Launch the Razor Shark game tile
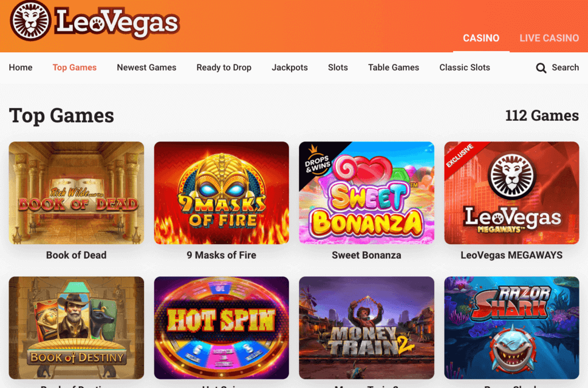 coord(512,328)
